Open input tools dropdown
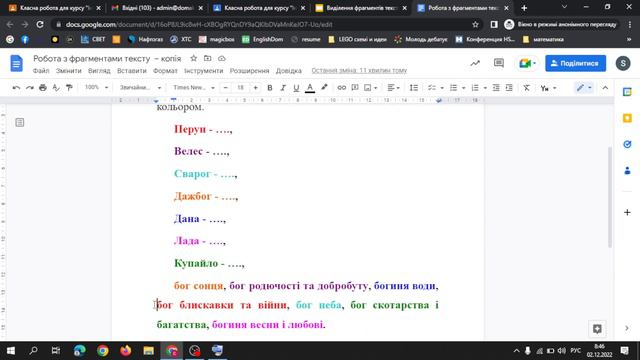Screen dimensions: 640x360 pos(548,88)
